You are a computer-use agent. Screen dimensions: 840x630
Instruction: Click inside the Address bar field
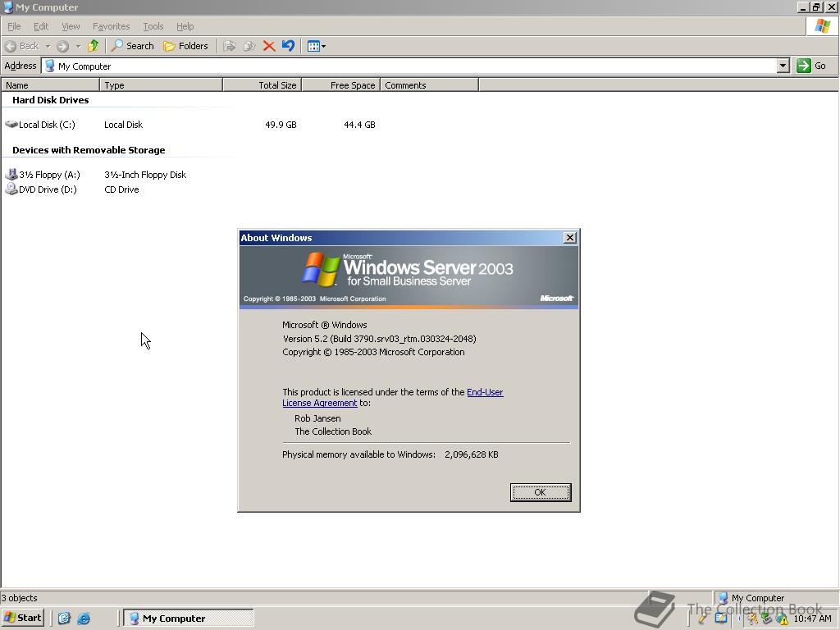pos(415,66)
